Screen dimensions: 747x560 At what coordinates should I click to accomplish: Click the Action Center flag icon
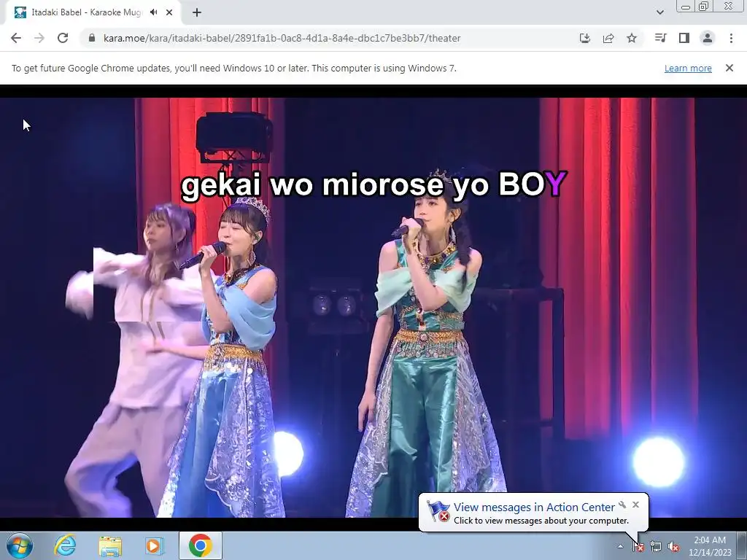click(638, 547)
